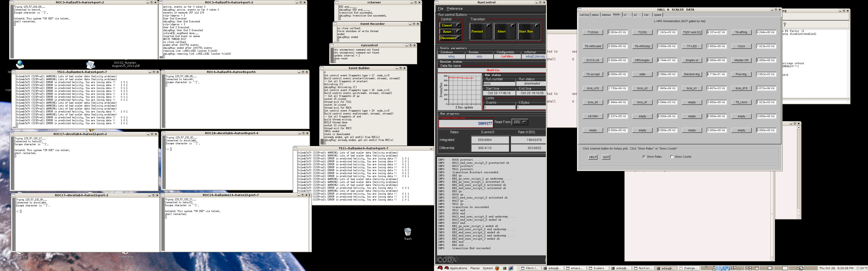
Task: Click the Abort transition button
Action: (x=505, y=31)
